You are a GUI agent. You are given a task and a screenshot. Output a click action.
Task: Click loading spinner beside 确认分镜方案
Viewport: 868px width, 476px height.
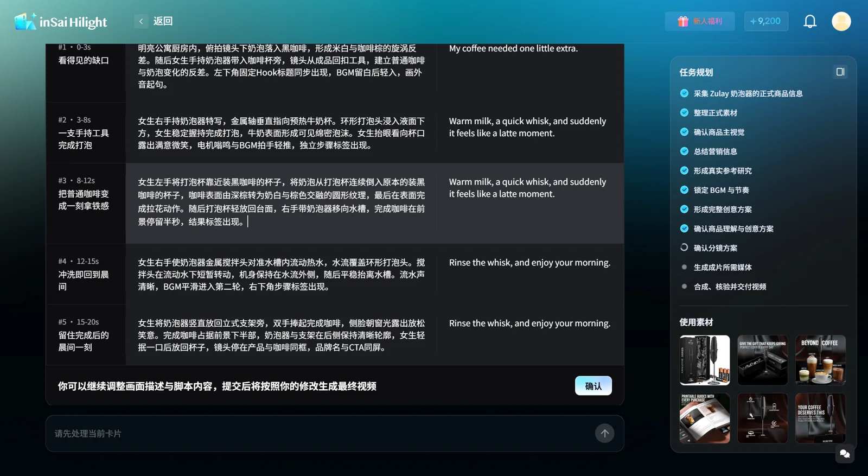click(x=684, y=247)
